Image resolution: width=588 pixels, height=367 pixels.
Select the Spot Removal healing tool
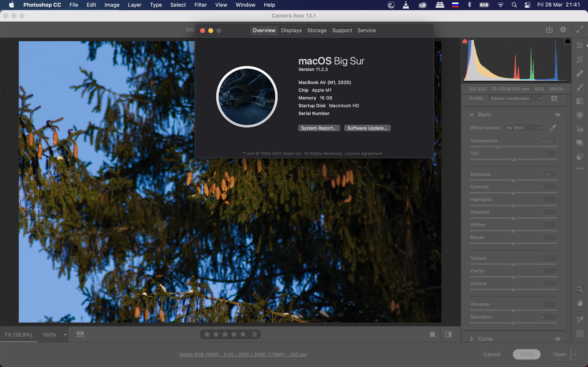click(580, 73)
